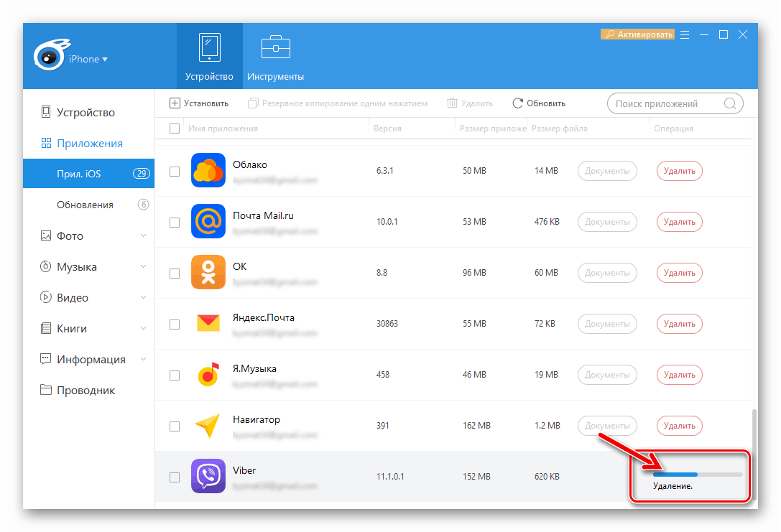
Task: Sort by Размер файла column header
Action: tap(560, 129)
